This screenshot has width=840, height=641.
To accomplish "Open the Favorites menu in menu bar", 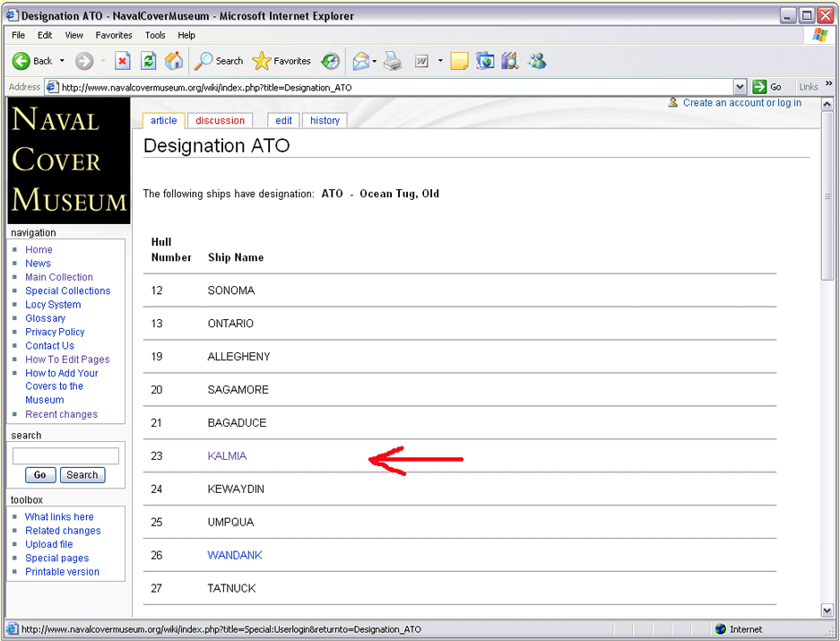I will 114,35.
